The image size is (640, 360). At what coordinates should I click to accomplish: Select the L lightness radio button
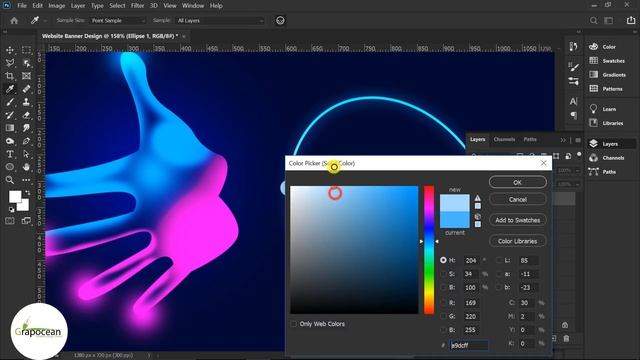click(499, 260)
